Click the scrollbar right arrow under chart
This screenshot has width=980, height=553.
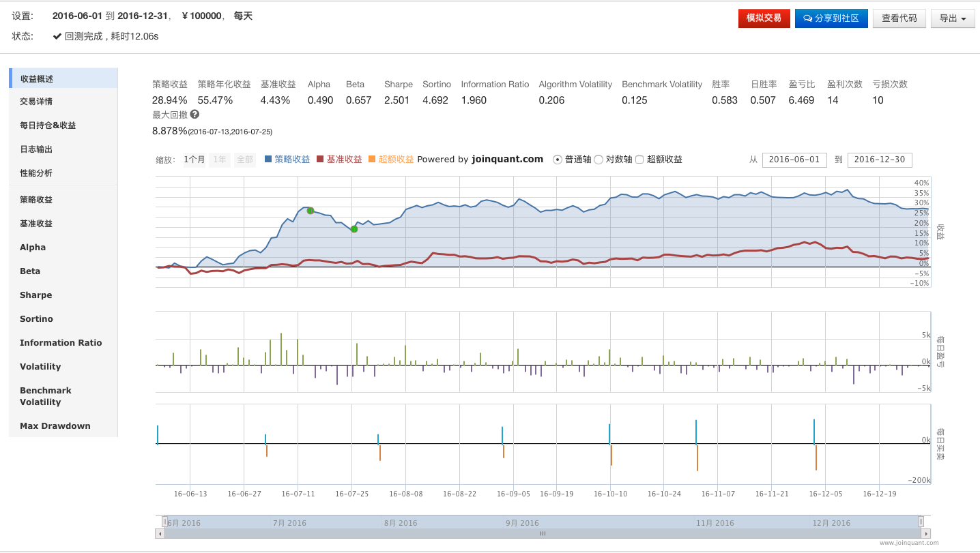coord(925,533)
